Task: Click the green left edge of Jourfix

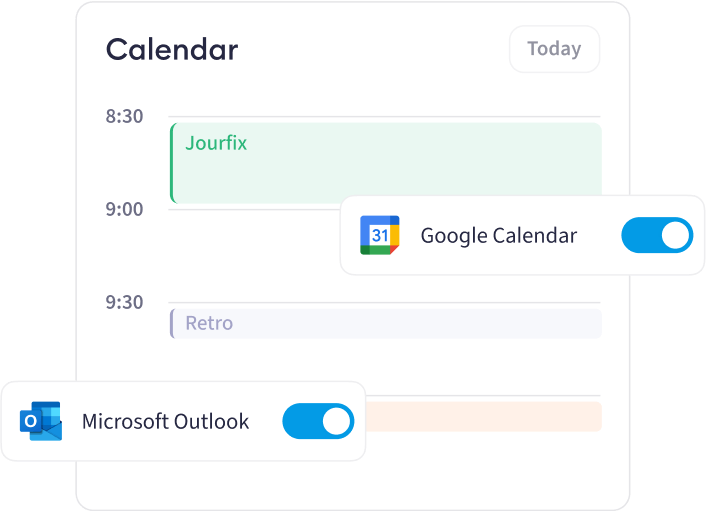Action: [172, 163]
